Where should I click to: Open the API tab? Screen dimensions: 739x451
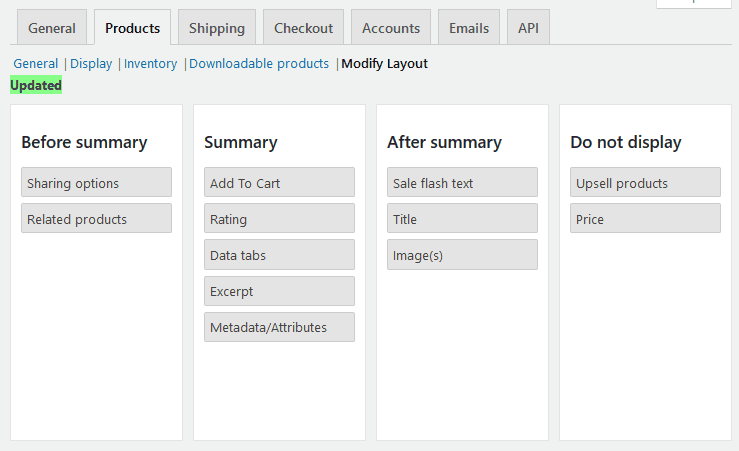[x=528, y=28]
